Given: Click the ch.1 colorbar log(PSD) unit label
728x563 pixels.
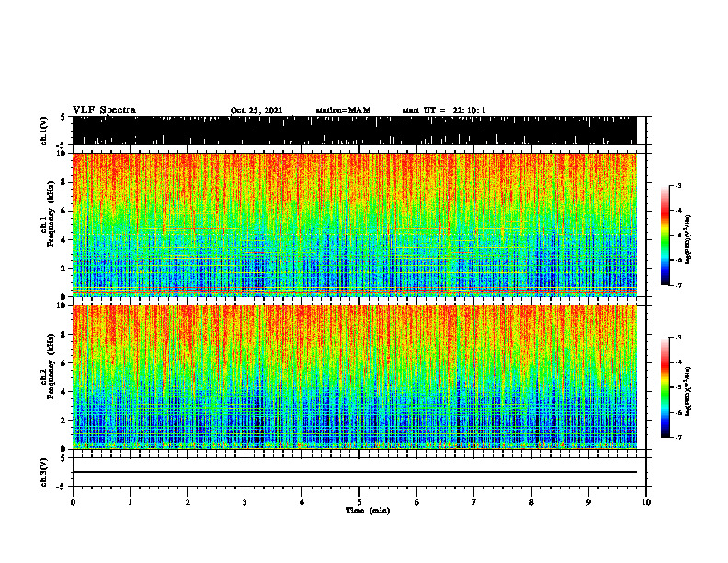Looking at the screenshot, I should (x=688, y=240).
